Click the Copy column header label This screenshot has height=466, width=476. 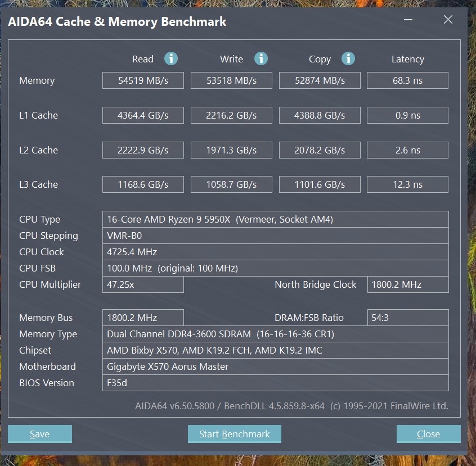(320, 60)
